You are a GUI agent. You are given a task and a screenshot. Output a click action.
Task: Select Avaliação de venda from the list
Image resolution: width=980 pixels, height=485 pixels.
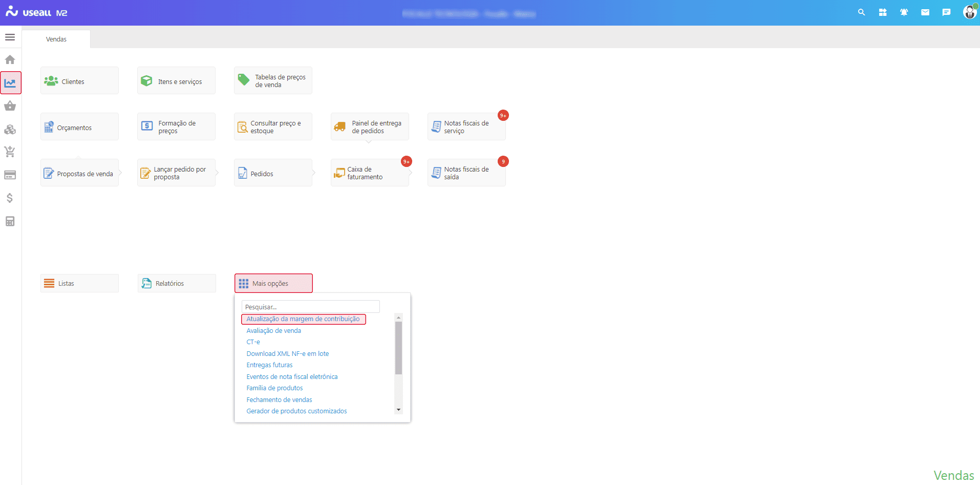273,331
